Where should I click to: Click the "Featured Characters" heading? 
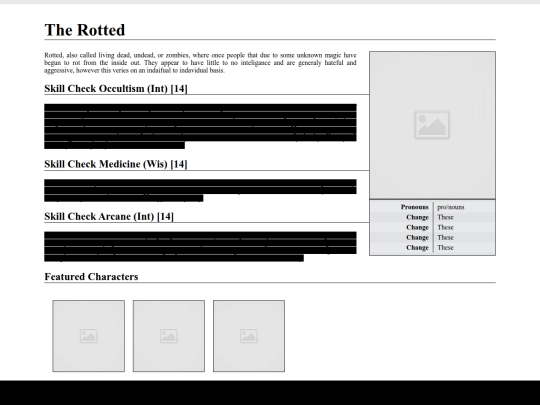point(91,277)
